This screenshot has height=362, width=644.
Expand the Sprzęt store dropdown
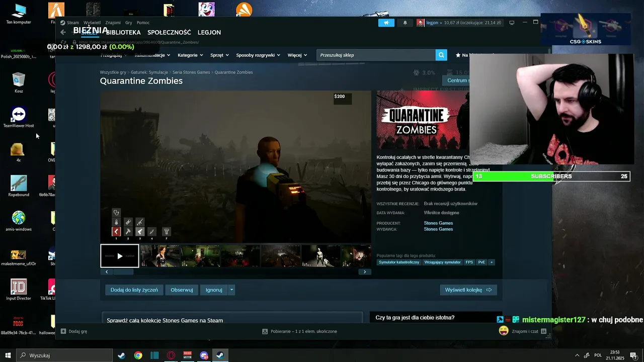click(219, 55)
